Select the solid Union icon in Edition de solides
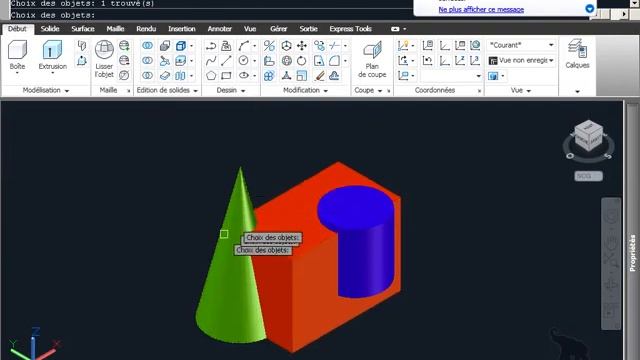The width and height of the screenshot is (640, 360). click(147, 46)
